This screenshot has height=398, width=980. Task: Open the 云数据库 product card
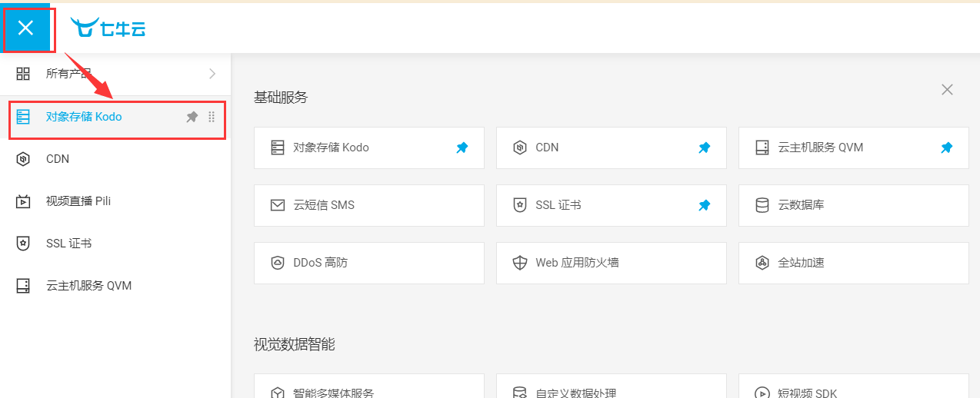point(854,205)
